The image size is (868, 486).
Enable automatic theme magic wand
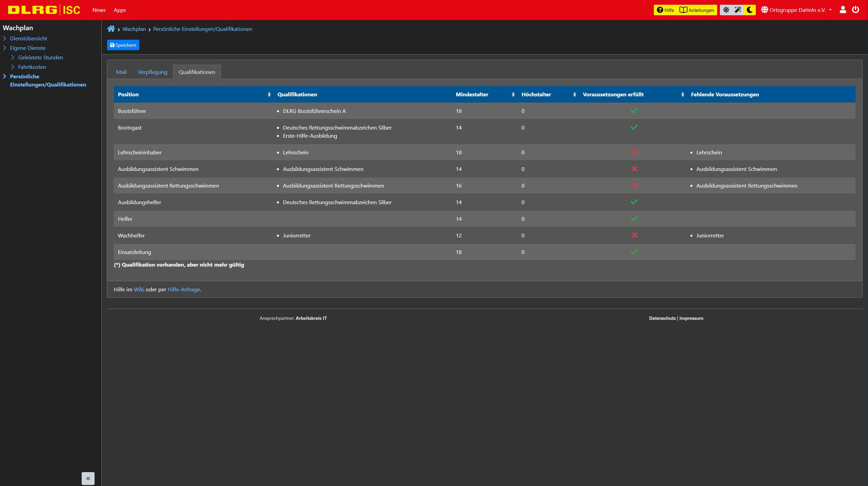[738, 10]
